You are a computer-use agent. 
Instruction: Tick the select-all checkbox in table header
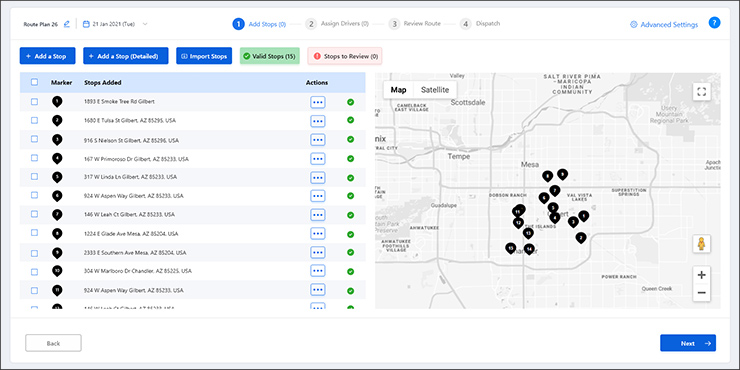[x=34, y=82]
